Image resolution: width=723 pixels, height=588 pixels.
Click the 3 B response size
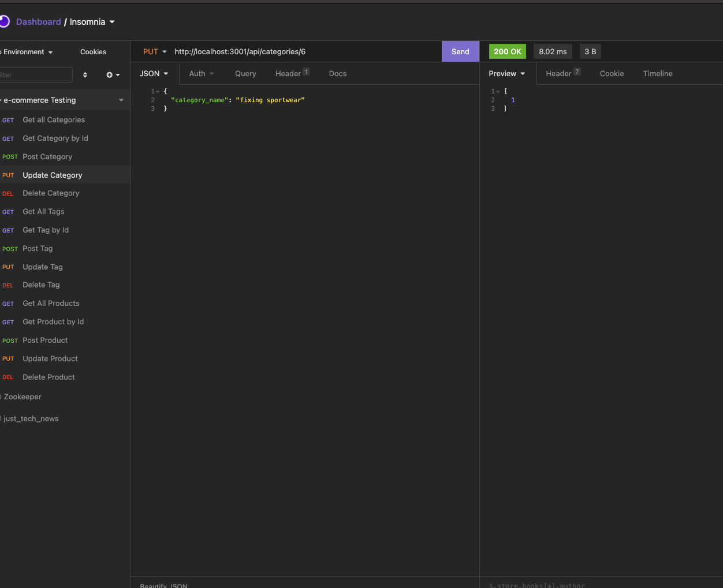click(x=590, y=52)
